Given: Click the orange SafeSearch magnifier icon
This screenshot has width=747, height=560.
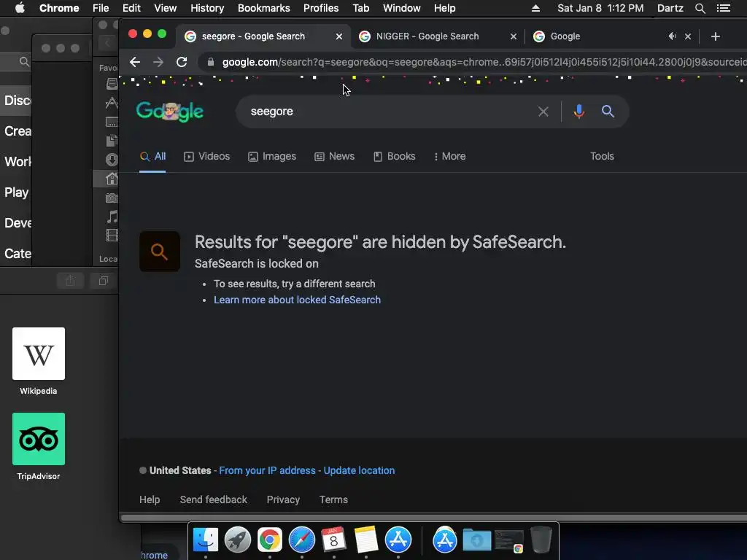Looking at the screenshot, I should pyautogui.click(x=160, y=252).
